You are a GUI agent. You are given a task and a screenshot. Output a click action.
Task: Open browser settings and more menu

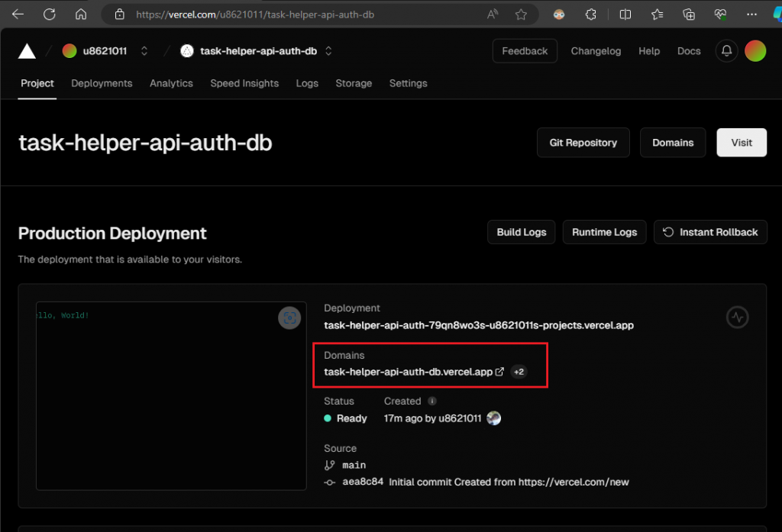tap(751, 15)
